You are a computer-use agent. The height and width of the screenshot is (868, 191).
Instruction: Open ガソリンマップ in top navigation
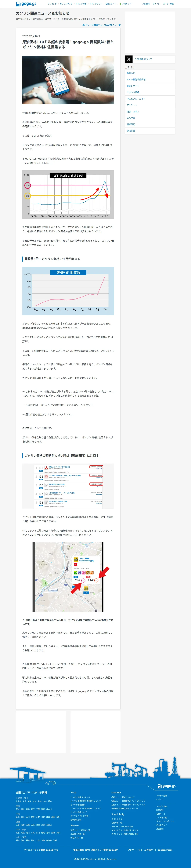coord(66,4)
